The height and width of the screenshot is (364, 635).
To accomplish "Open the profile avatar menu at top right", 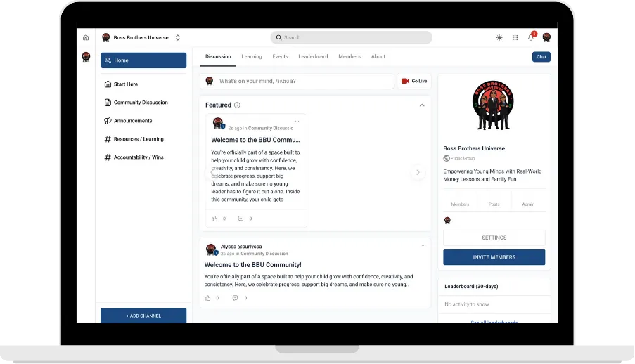I will (546, 38).
